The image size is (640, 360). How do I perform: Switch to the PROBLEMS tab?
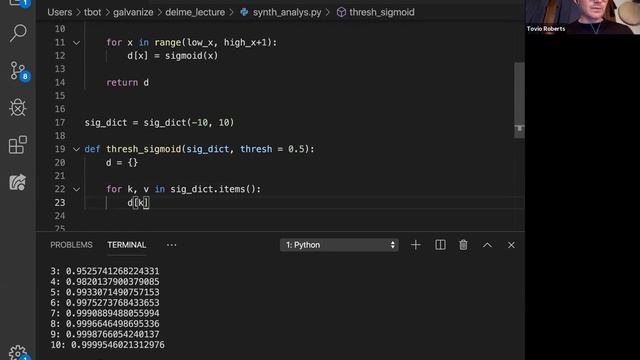coord(71,245)
